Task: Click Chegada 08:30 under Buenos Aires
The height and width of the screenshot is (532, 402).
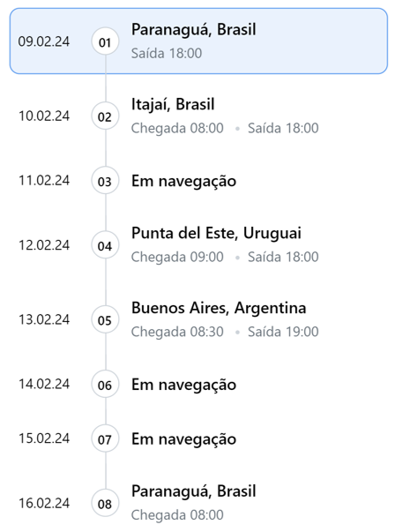Action: click(177, 332)
